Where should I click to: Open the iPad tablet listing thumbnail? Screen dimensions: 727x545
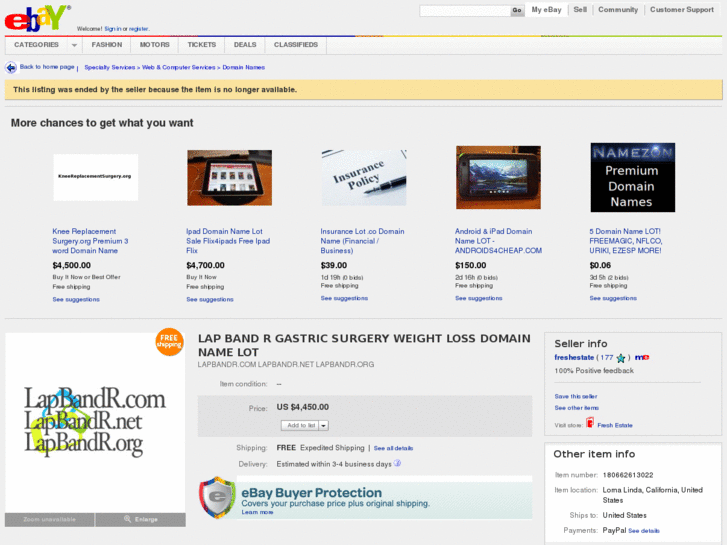point(230,178)
